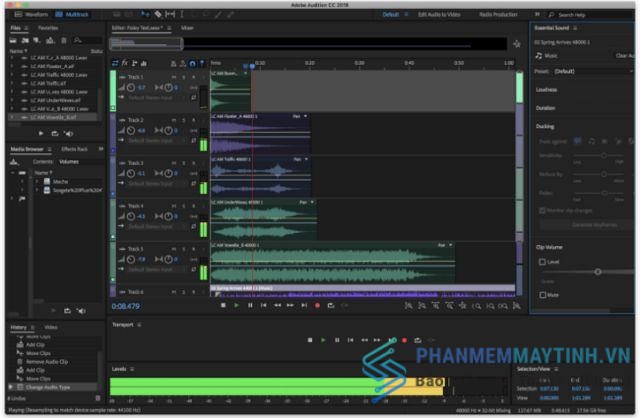Record button in Transport panel
Viewport: 640px width, 418px height.
(404, 340)
